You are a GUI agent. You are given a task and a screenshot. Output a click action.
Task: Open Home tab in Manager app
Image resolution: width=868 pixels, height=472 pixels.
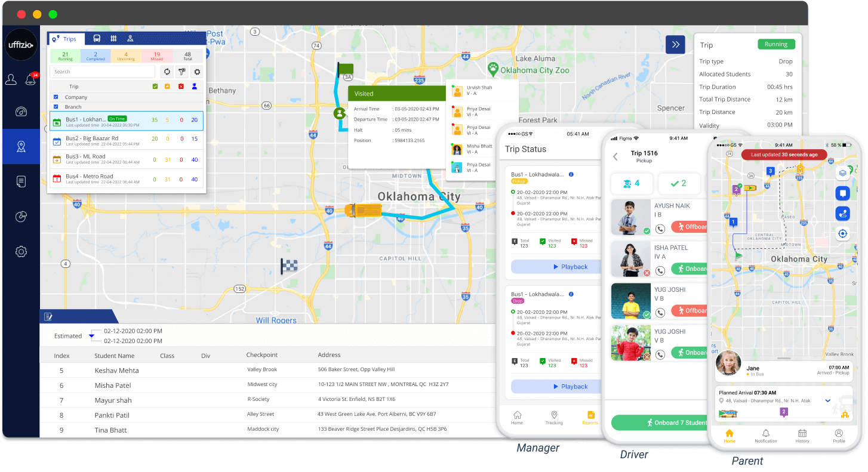click(x=517, y=418)
